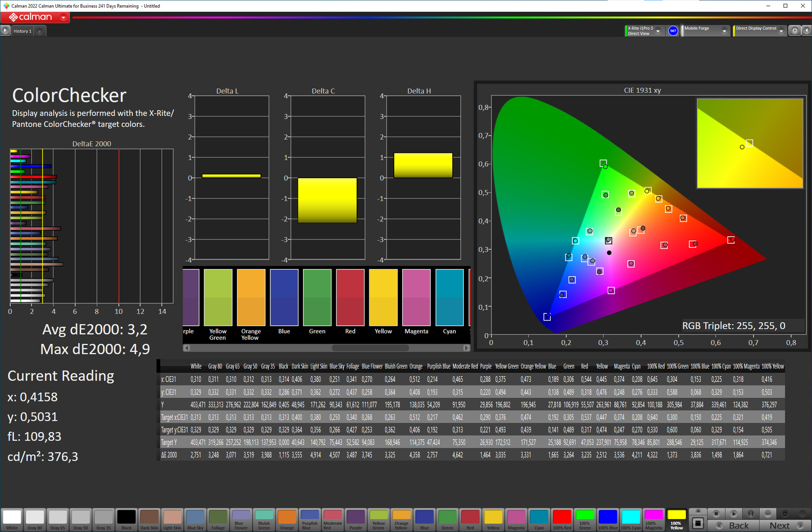Open settings with the gear icon
This screenshot has height=532, width=812.
pos(795,31)
